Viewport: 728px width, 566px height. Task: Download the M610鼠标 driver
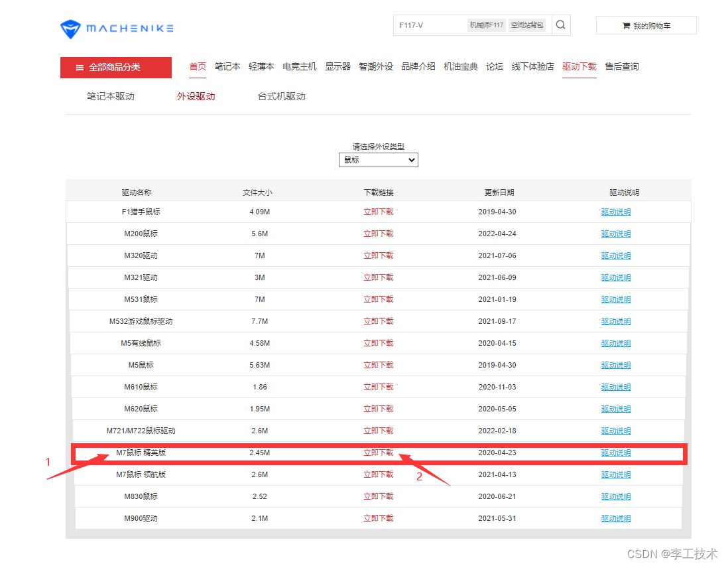(x=379, y=387)
